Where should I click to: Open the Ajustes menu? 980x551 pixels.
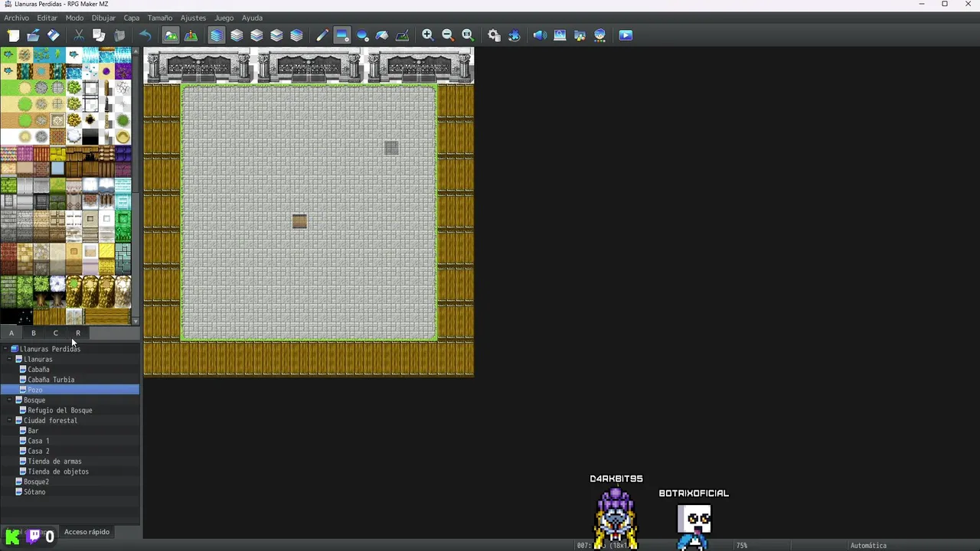click(x=193, y=18)
